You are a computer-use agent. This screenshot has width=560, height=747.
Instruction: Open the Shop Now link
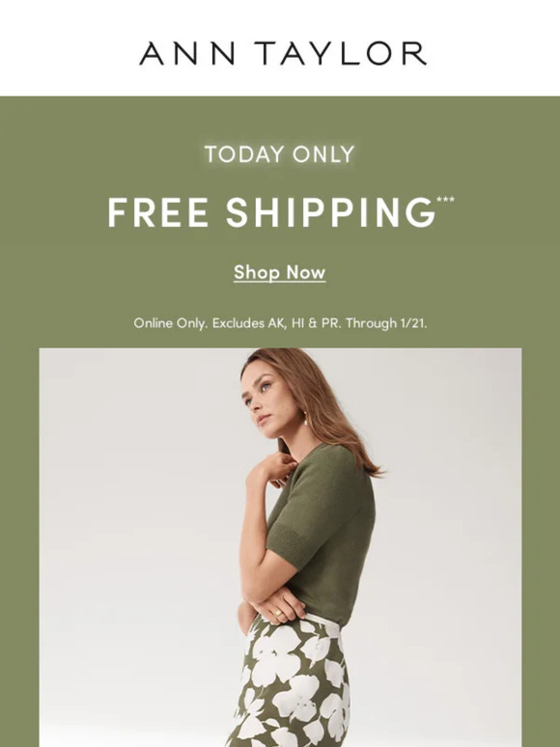(x=280, y=272)
